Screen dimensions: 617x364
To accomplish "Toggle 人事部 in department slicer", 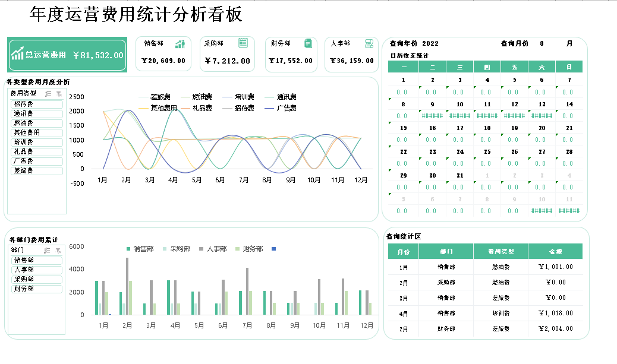I will 36,270.
